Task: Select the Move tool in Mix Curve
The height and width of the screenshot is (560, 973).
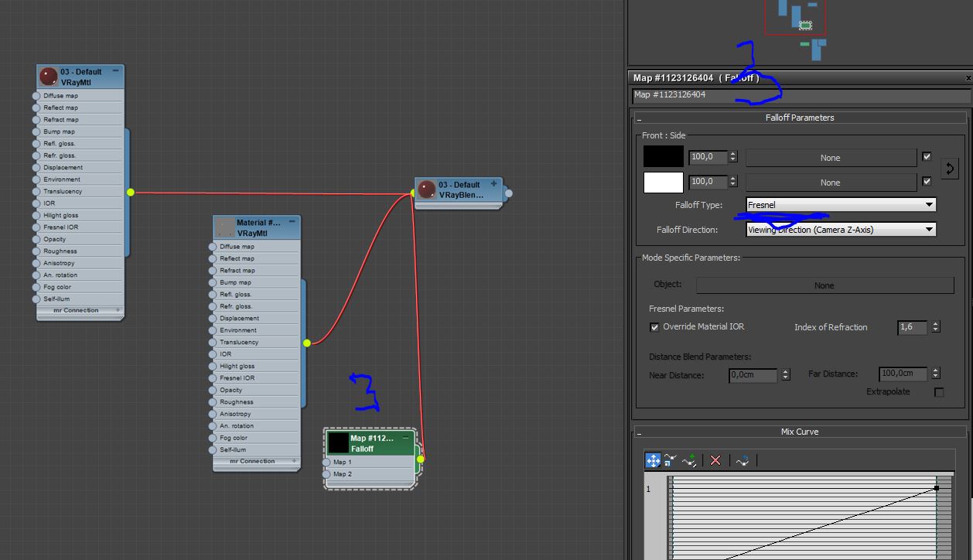Action: 653,460
